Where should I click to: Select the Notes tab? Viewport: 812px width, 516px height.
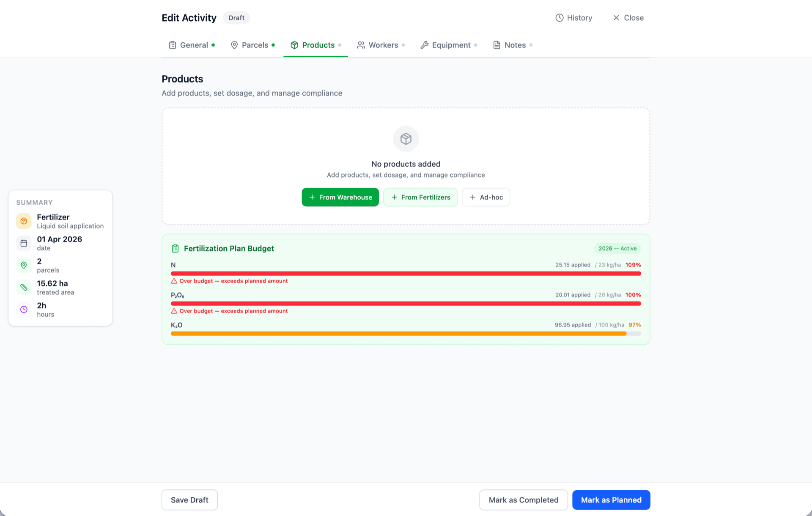coord(512,45)
